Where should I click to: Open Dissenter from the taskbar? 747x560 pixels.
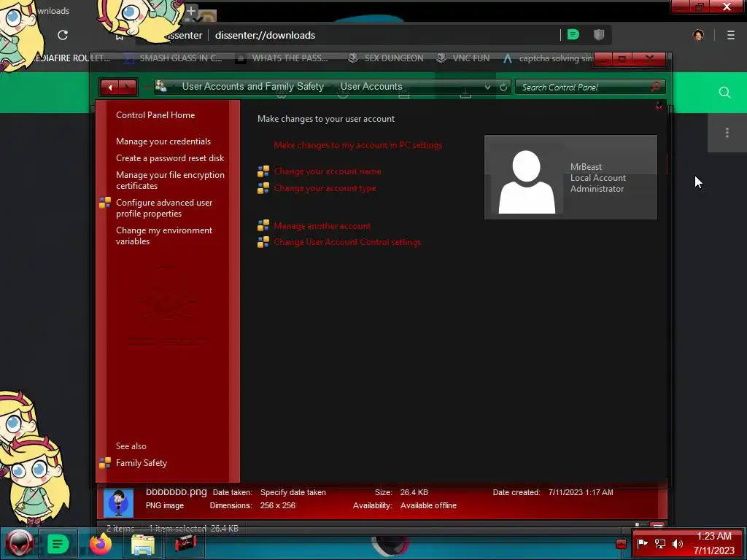click(57, 543)
